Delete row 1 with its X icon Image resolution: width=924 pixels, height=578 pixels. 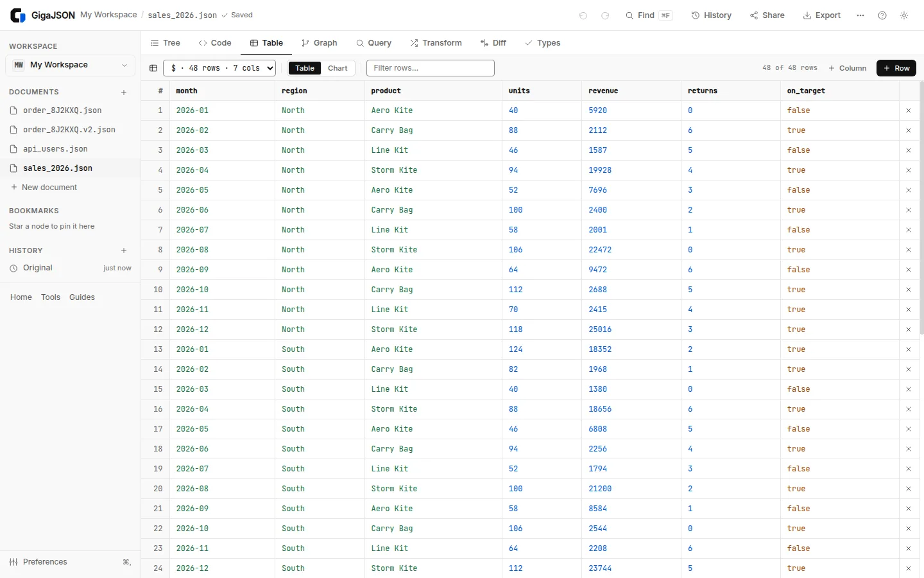tap(909, 110)
